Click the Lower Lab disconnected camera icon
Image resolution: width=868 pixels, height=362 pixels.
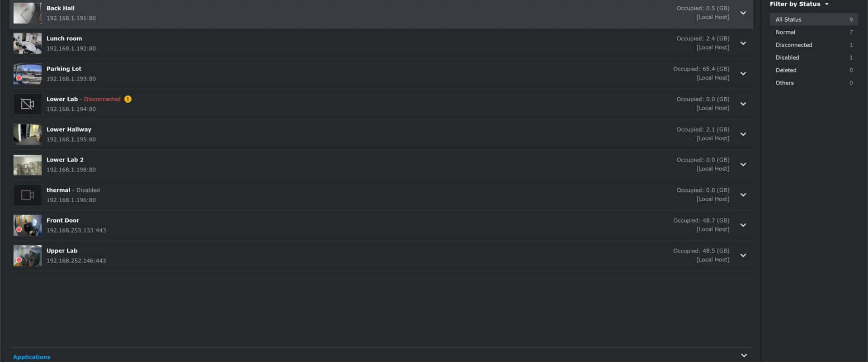[x=27, y=104]
